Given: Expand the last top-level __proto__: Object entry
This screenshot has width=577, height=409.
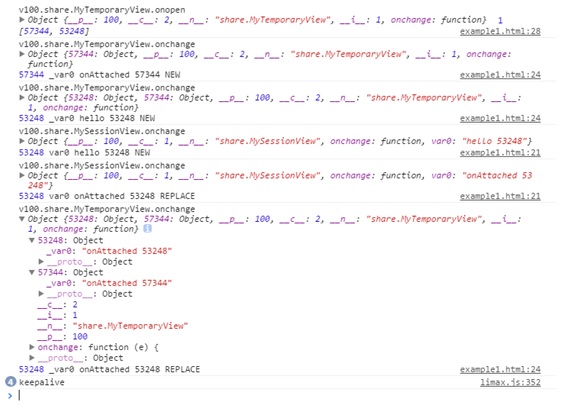Looking at the screenshot, I should (x=32, y=358).
